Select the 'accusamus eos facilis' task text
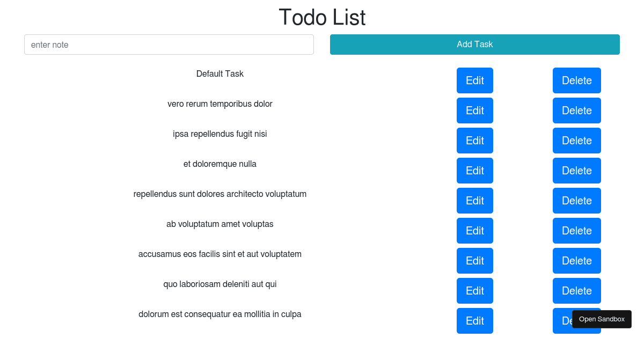 coord(220,254)
